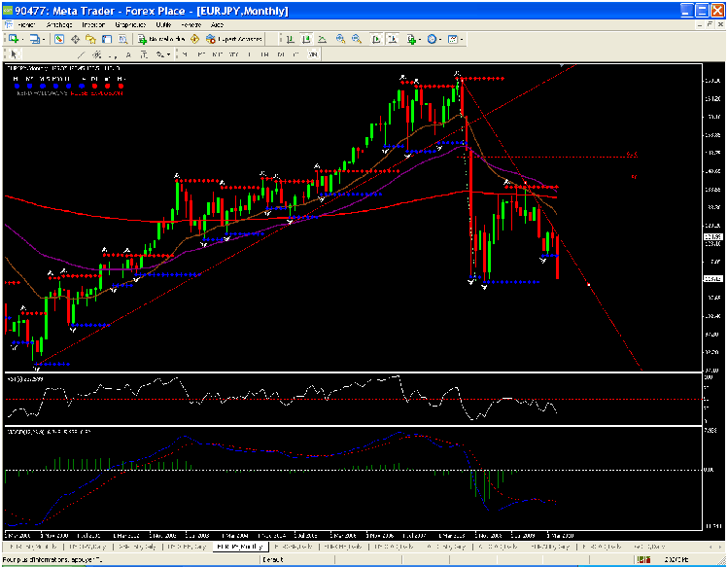Click the chart control menu icon beside Fichier
This screenshot has width=728, height=567.
[8, 24]
